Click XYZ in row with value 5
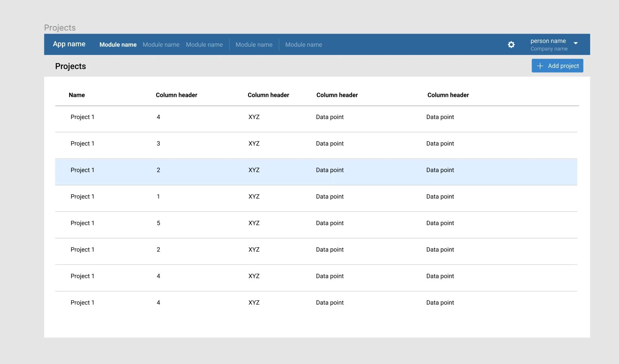The image size is (619, 364). coord(254,223)
